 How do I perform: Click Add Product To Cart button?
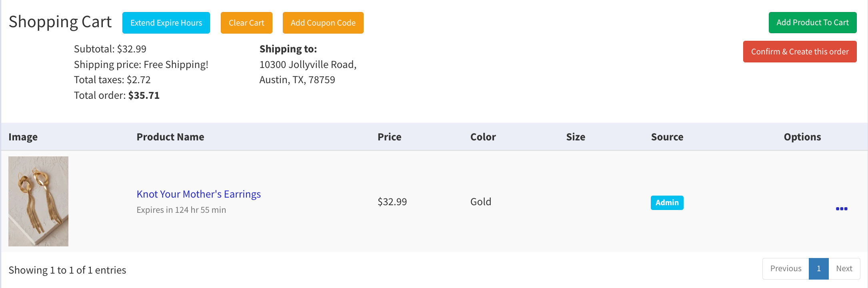tap(812, 22)
